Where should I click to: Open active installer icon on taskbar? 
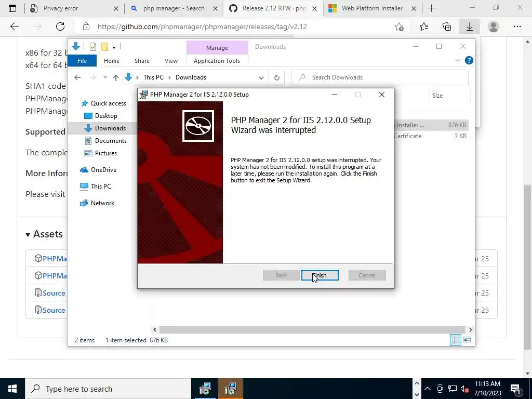pos(230,389)
